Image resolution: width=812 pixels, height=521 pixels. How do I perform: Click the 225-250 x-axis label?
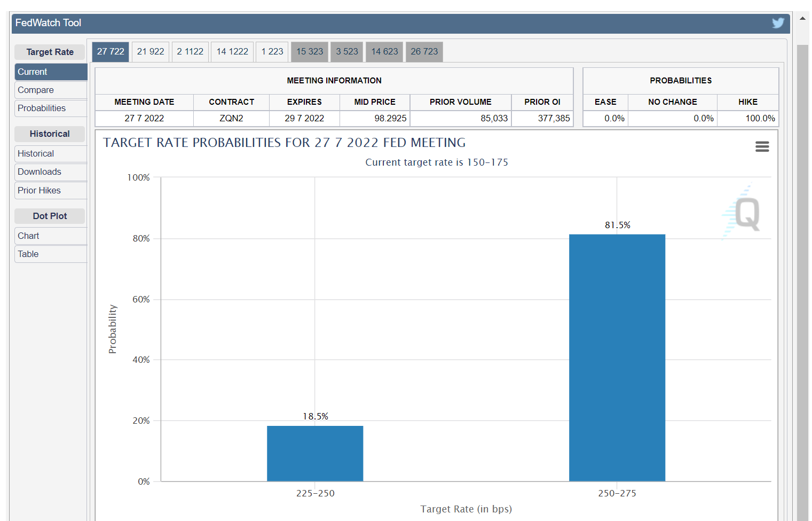point(316,493)
